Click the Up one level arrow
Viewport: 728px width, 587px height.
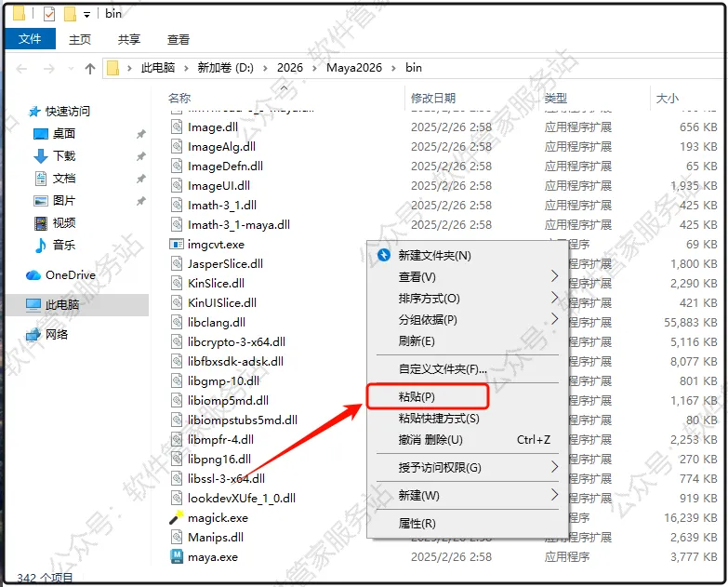(90, 69)
